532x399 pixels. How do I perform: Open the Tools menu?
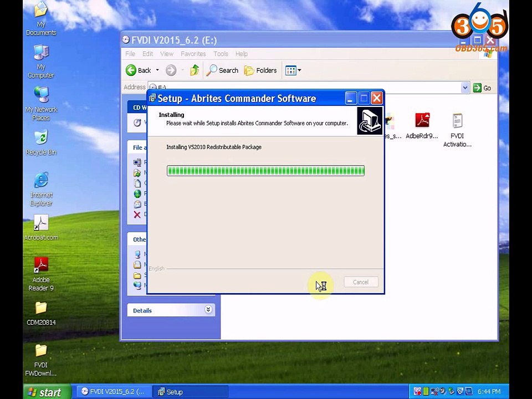pyautogui.click(x=221, y=54)
